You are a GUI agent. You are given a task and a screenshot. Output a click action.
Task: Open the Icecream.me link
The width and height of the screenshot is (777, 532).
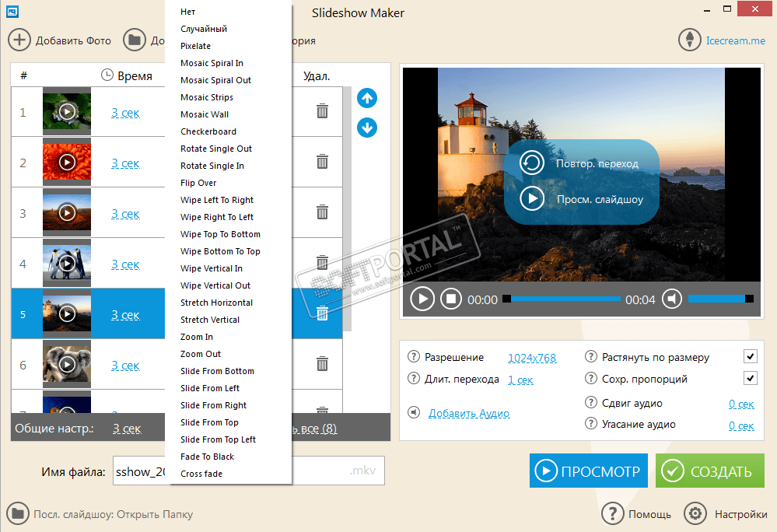(735, 40)
